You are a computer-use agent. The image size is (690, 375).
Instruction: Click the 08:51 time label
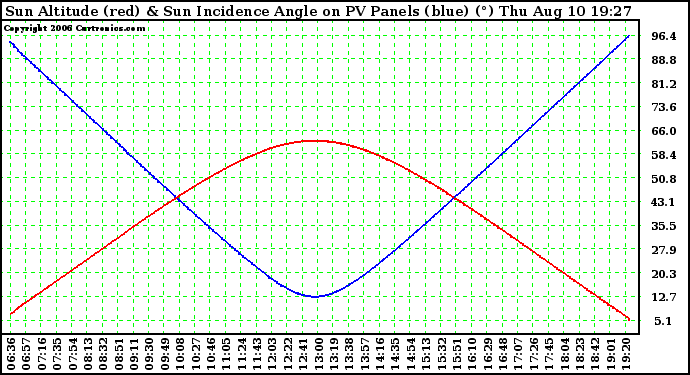tap(119, 354)
